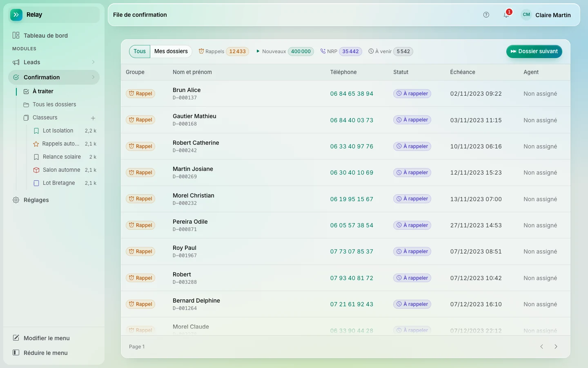Click Non assigné for Bernard Delphine
Viewport: 588px width, 368px height.
coord(540,304)
